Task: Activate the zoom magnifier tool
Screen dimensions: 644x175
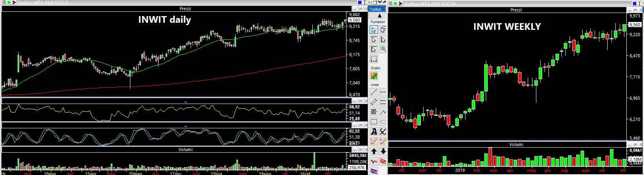Action: 383,49
